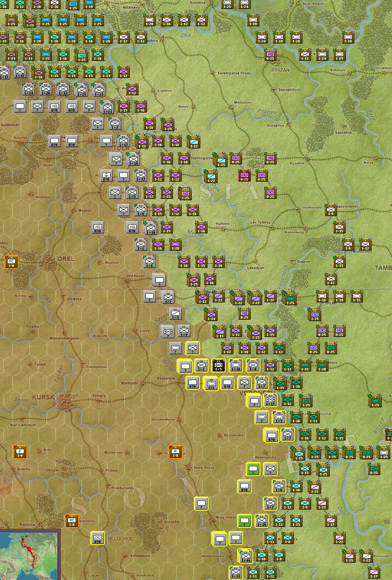Select the 1=17 motorized counter at Voronezh

[270, 400]
